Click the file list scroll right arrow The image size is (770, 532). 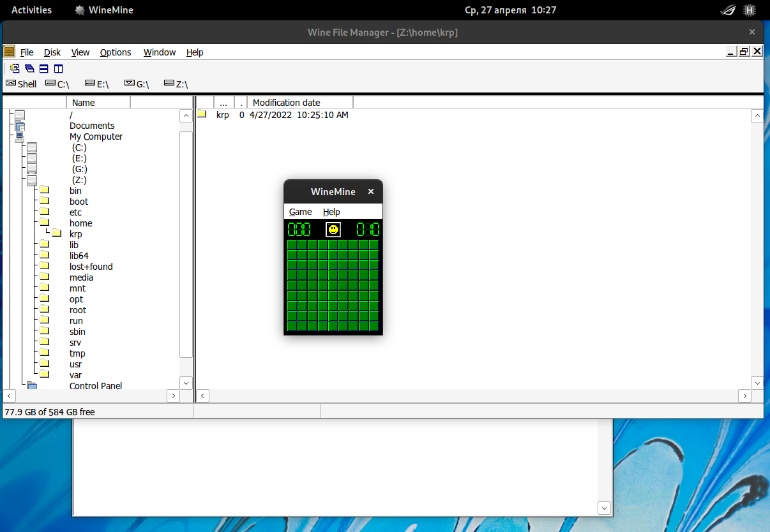pyautogui.click(x=744, y=395)
